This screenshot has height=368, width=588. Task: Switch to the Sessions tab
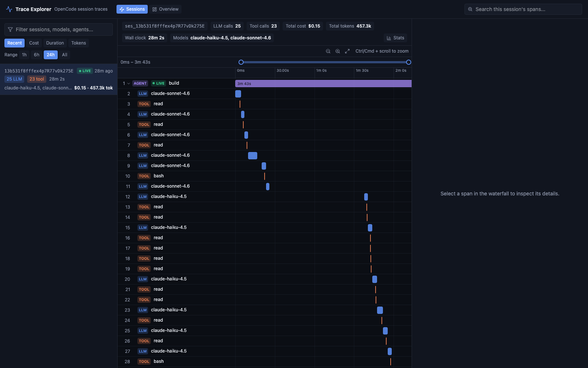click(x=132, y=9)
